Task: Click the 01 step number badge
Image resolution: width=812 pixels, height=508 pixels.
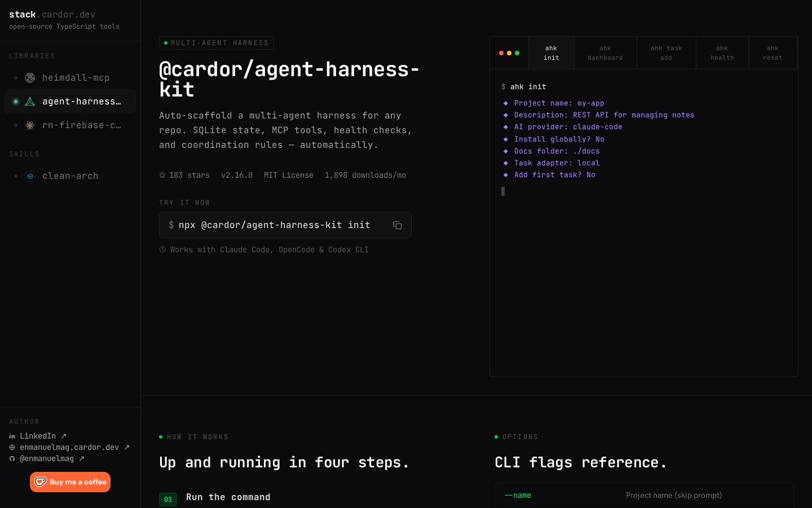Action: click(x=168, y=500)
